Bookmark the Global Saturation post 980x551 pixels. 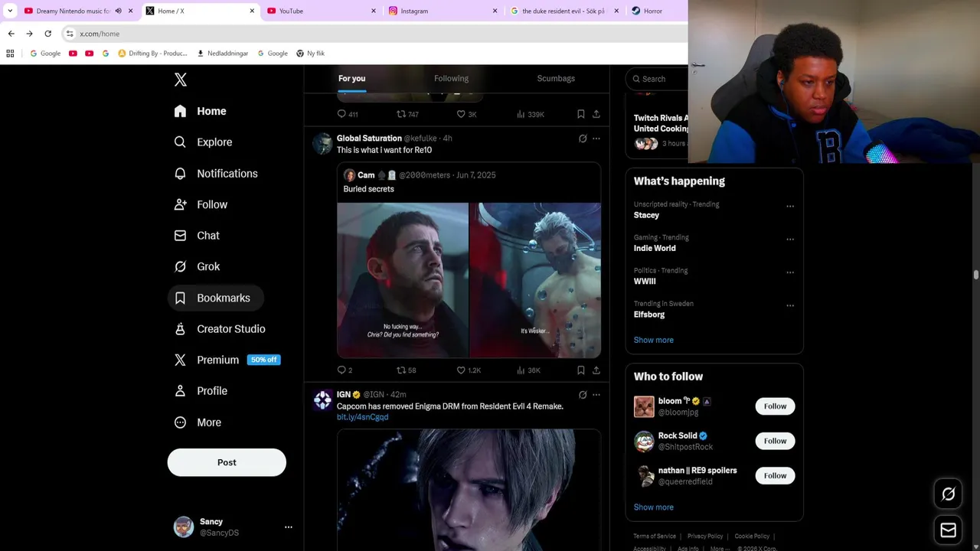coord(581,370)
